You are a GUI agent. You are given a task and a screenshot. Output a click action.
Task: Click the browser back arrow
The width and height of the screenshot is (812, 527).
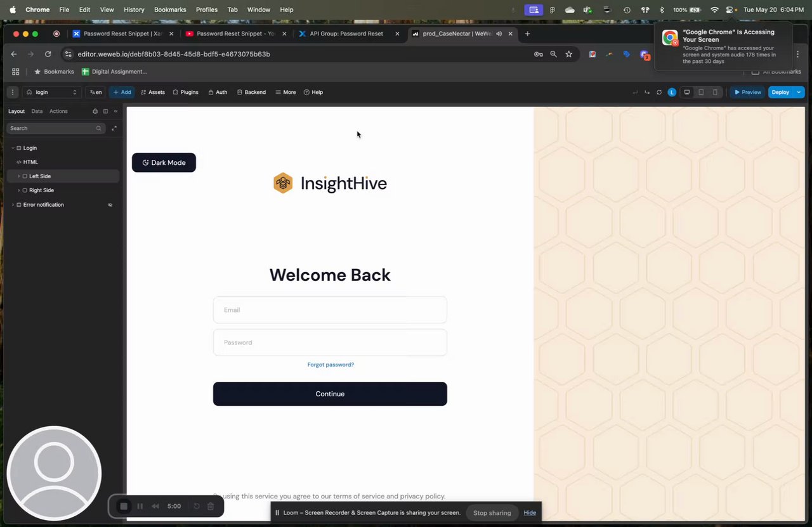pos(14,54)
